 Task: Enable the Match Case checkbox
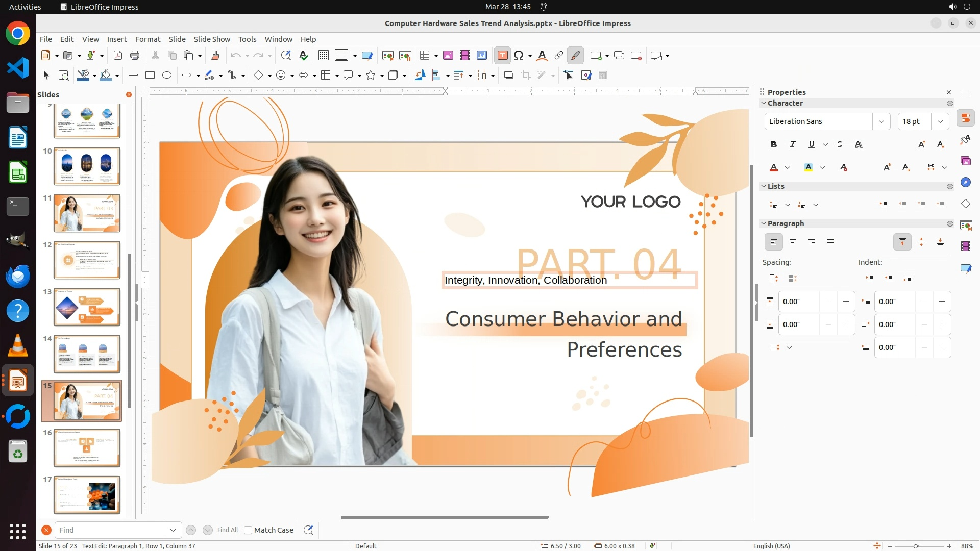[x=248, y=530]
